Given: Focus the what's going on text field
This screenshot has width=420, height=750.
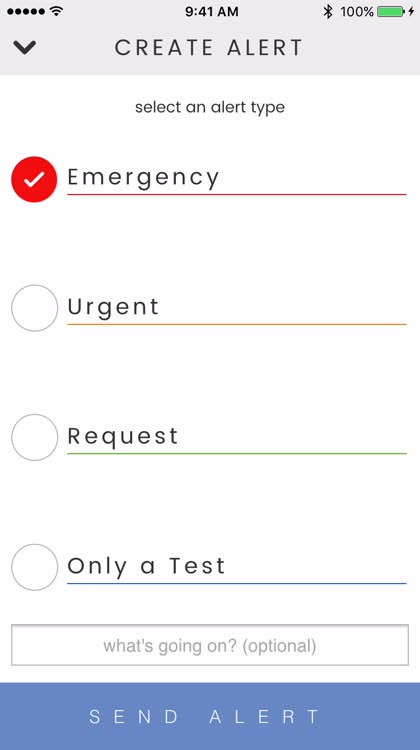Looking at the screenshot, I should [210, 645].
